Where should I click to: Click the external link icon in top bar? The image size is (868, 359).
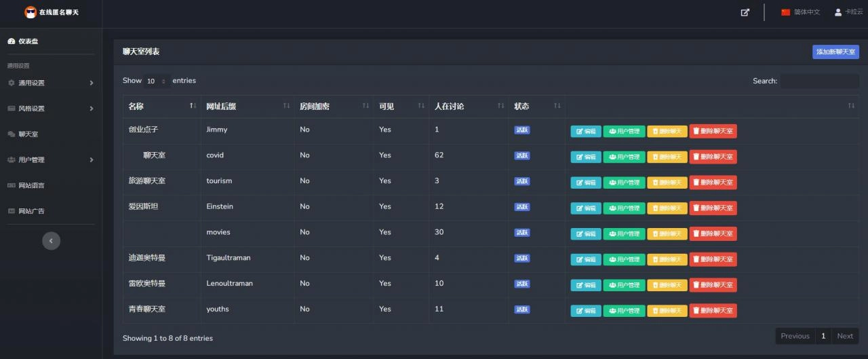click(745, 12)
